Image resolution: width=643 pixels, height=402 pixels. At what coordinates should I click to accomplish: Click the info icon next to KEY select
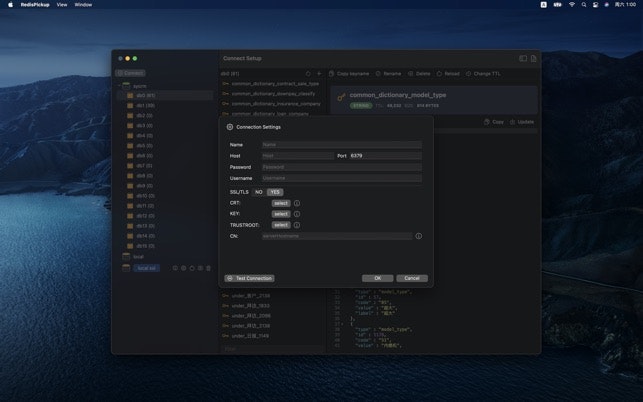297,214
